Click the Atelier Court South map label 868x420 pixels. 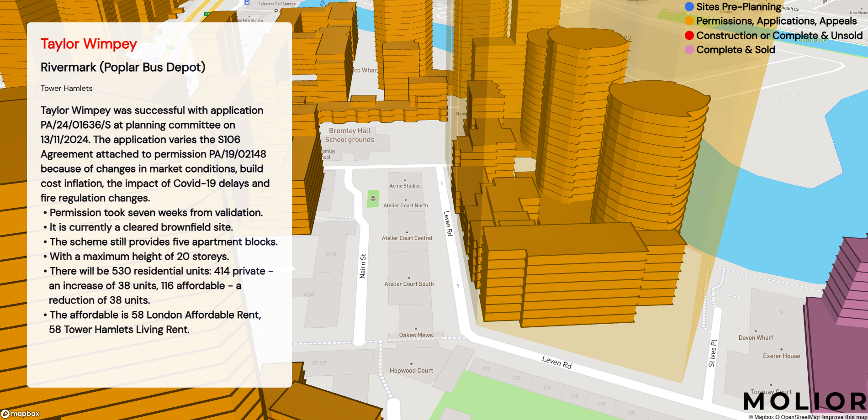point(409,284)
